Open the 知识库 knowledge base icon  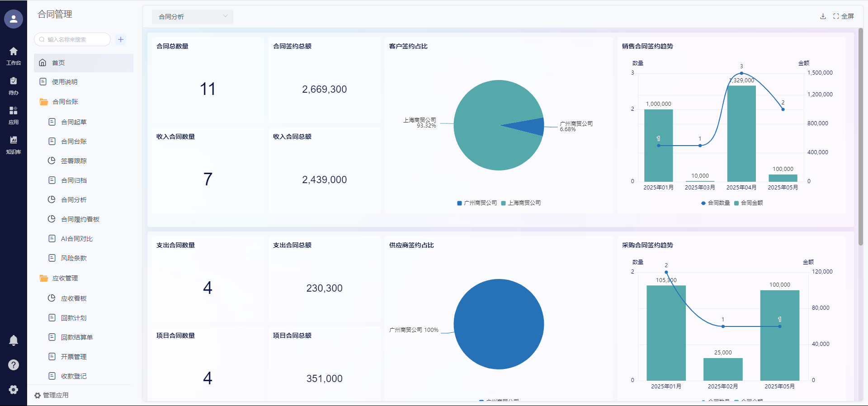pyautogui.click(x=14, y=145)
